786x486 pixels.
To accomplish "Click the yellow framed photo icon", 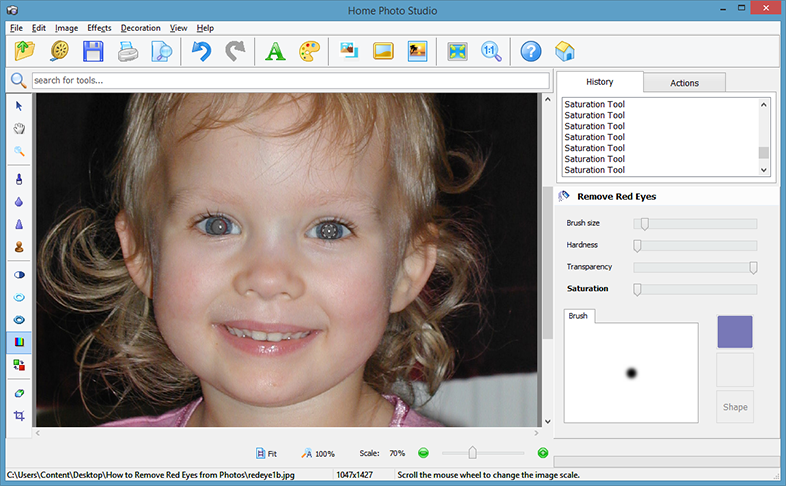I will coord(383,51).
